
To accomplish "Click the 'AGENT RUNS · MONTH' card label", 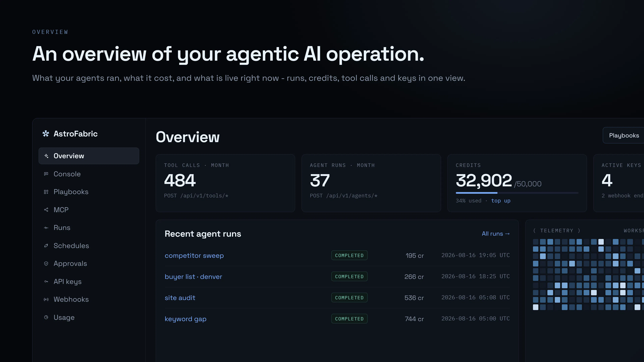I will coord(342,165).
